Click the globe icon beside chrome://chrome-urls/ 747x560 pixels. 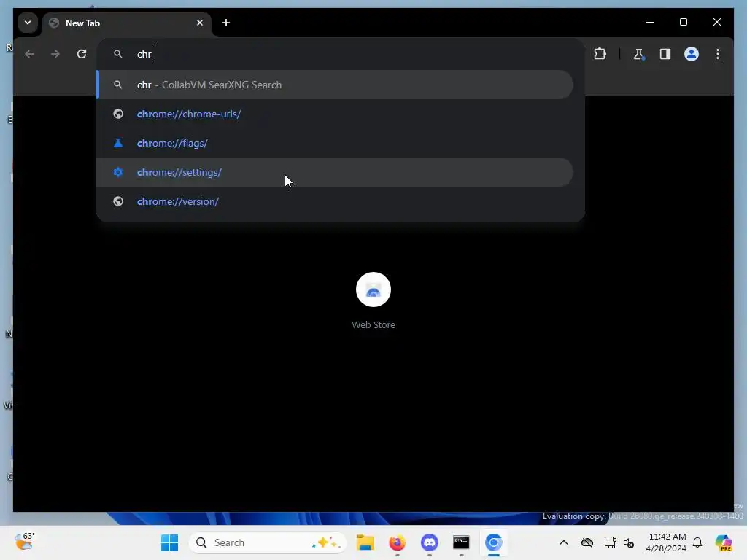(x=117, y=114)
